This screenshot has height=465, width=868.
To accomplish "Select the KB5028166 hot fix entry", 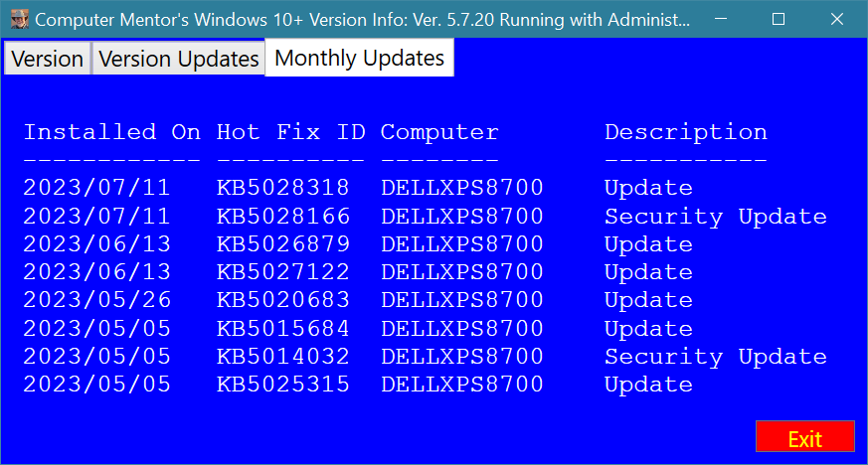I will click(x=283, y=217).
